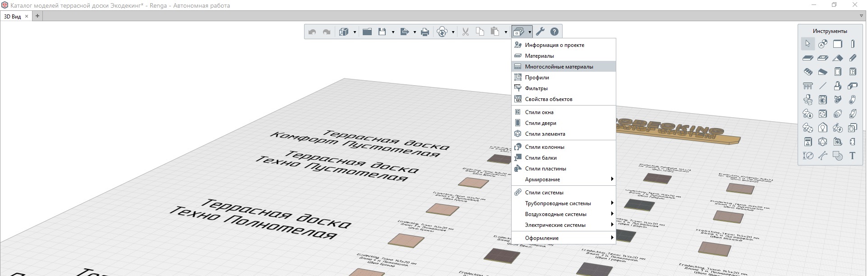Select the Wall tool in Инструменты

837,44
